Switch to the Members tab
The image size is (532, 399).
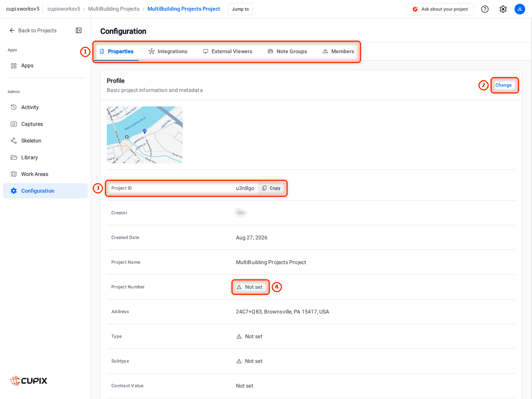(338, 51)
